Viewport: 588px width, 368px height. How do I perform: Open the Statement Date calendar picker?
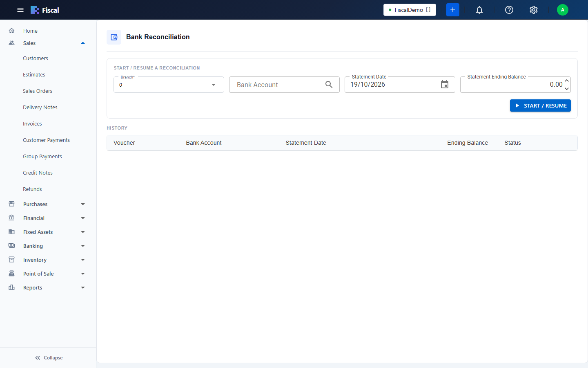(x=445, y=85)
